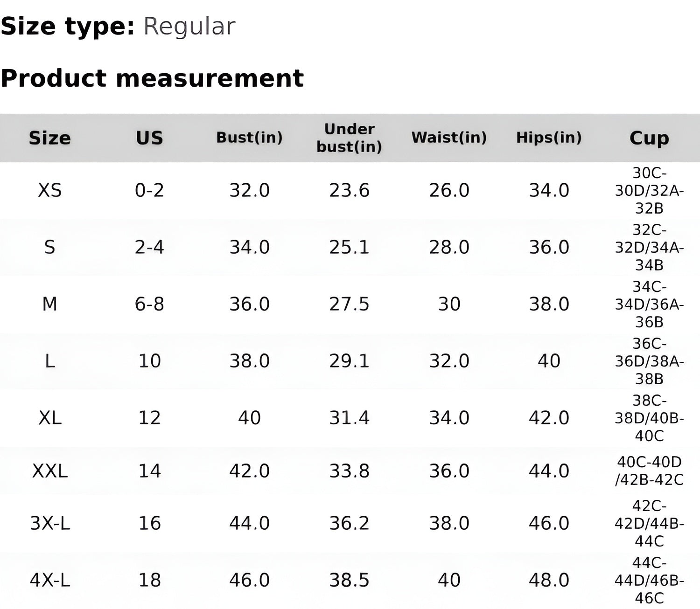Image resolution: width=700 pixels, height=609 pixels.
Task: Click the US 6-8 cell
Action: pyautogui.click(x=149, y=304)
